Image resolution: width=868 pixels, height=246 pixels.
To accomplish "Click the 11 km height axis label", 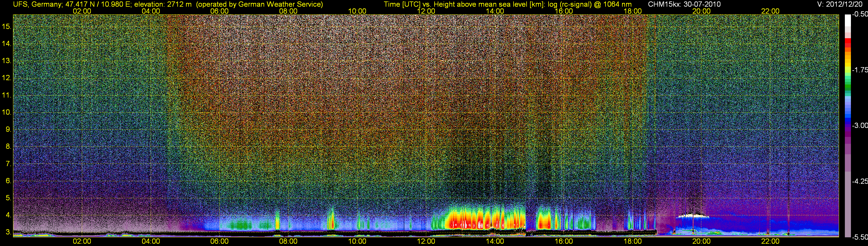I will [6, 95].
